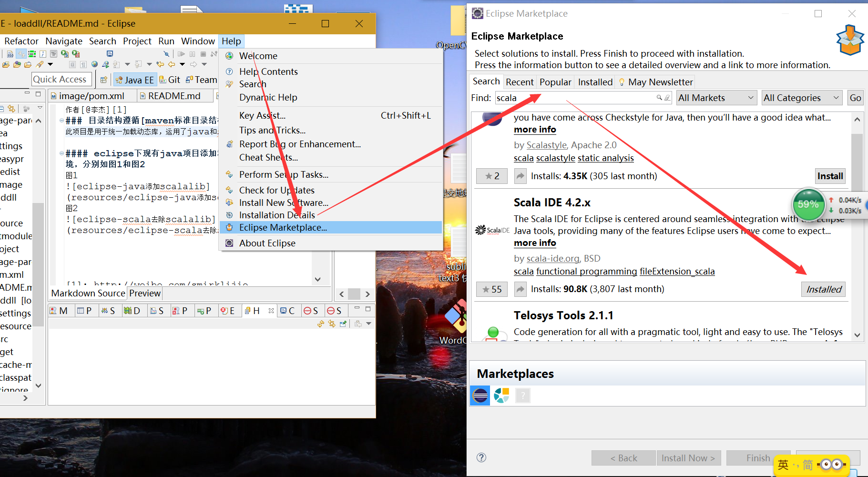Click the Suspend debug toolbar icon
This screenshot has height=477, width=868.
tap(192, 54)
